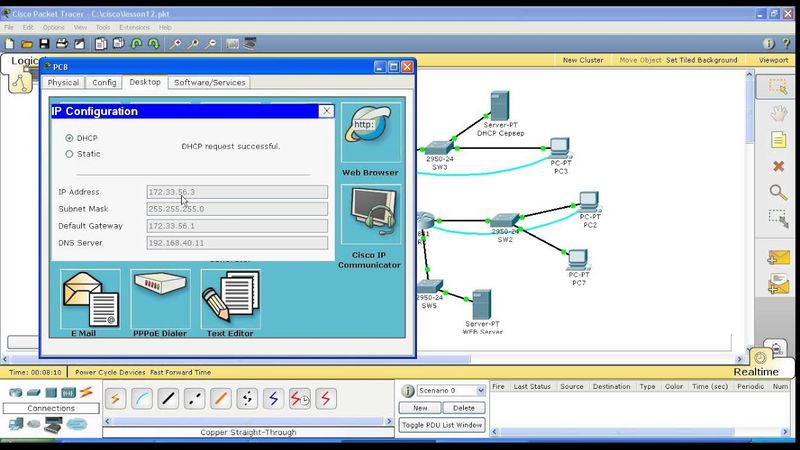Click the Copy icon in toolbar
800x450 pixels.
point(101,44)
